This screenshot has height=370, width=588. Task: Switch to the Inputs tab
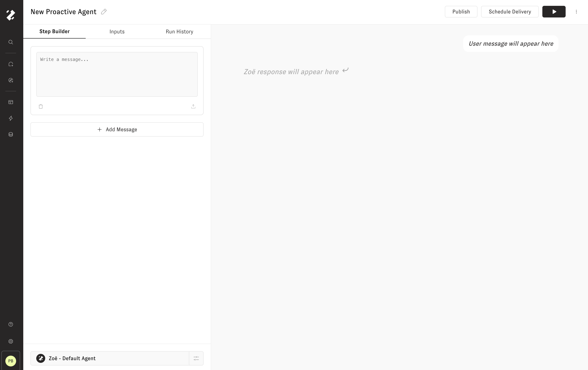[117, 32]
